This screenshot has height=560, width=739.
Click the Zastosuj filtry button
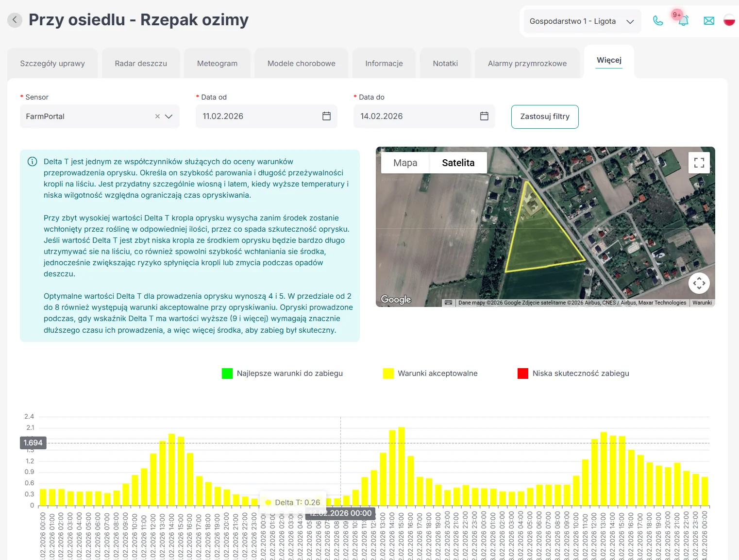point(544,117)
